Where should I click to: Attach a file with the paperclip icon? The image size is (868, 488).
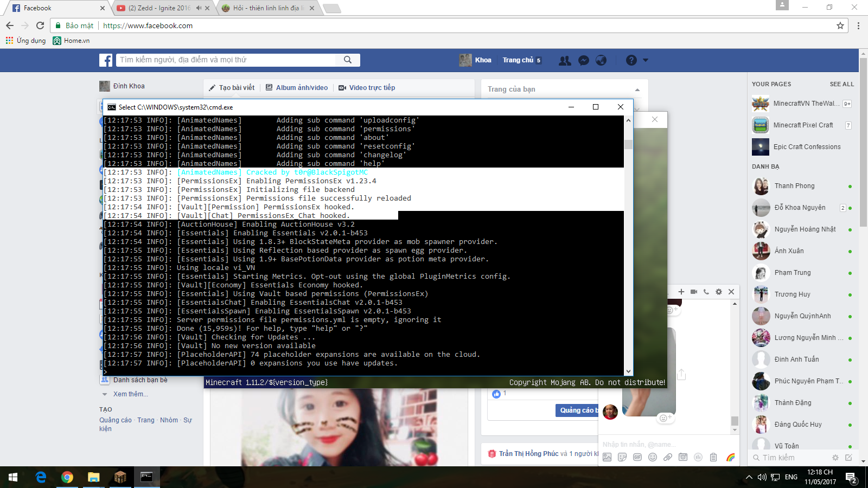click(x=668, y=457)
